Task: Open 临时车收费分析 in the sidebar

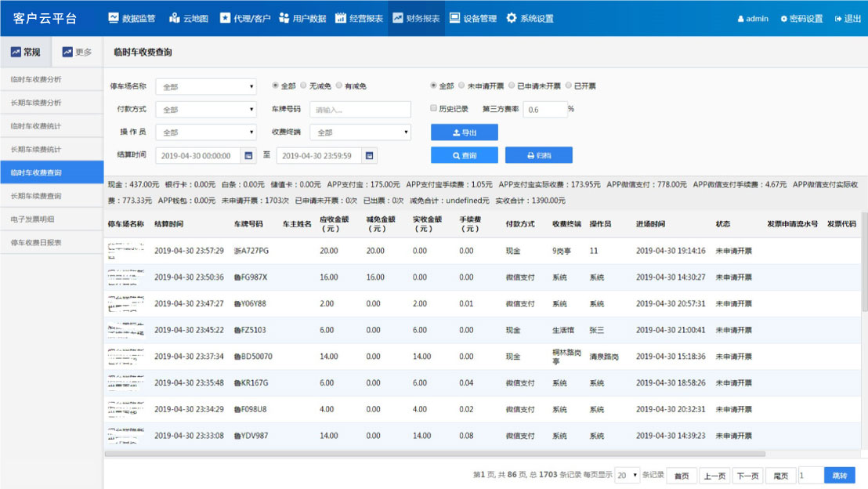Action: coord(52,79)
